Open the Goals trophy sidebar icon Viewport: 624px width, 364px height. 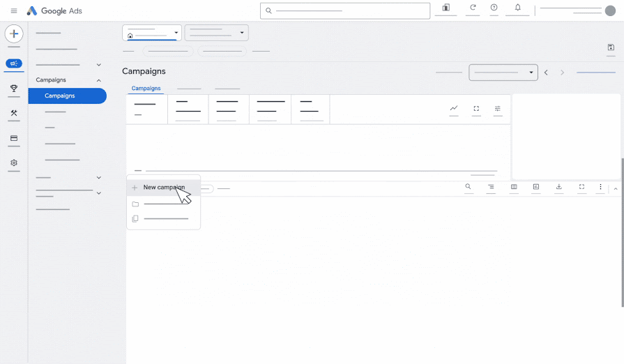pos(14,88)
